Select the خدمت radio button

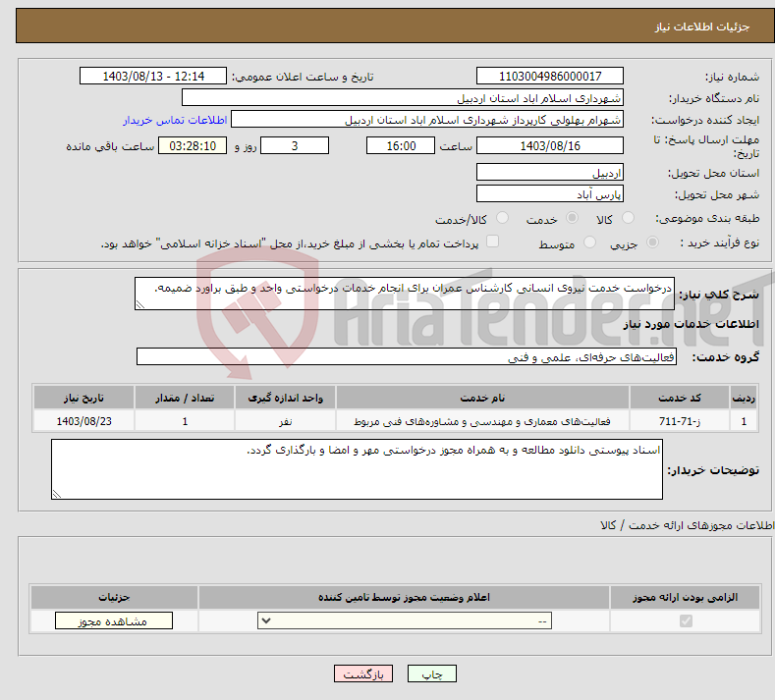[x=572, y=218]
